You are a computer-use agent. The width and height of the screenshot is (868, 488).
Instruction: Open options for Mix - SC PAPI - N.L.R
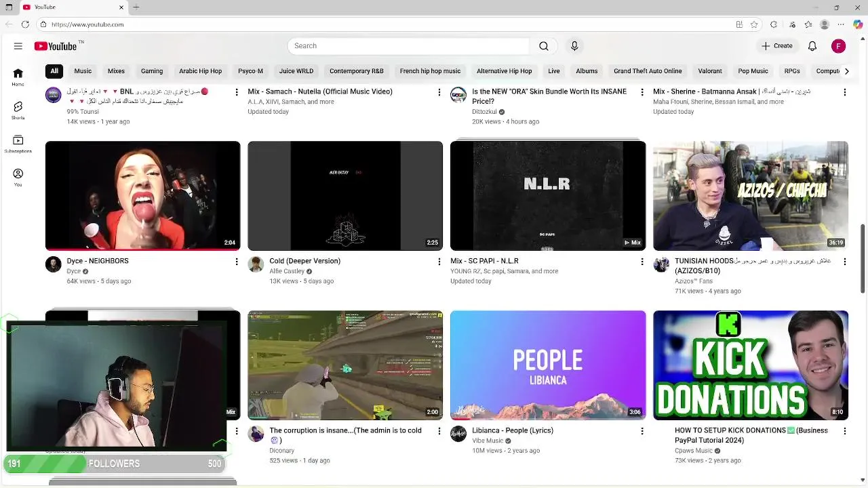coord(642,262)
